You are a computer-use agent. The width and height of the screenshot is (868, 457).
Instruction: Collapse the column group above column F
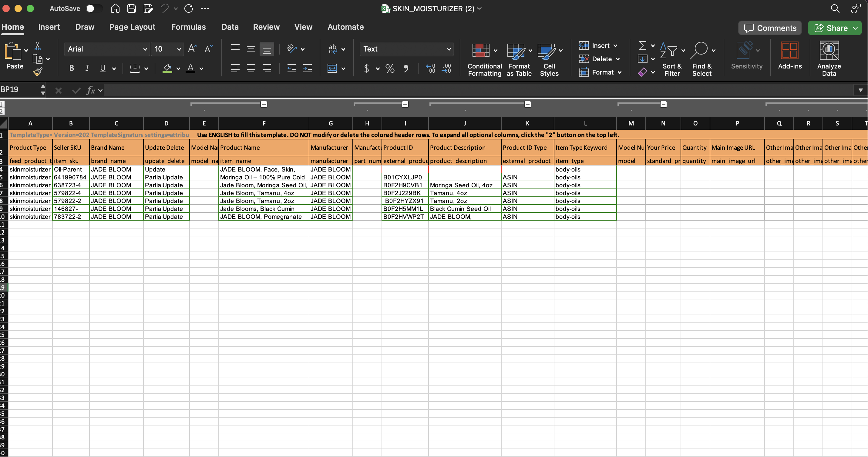264,104
